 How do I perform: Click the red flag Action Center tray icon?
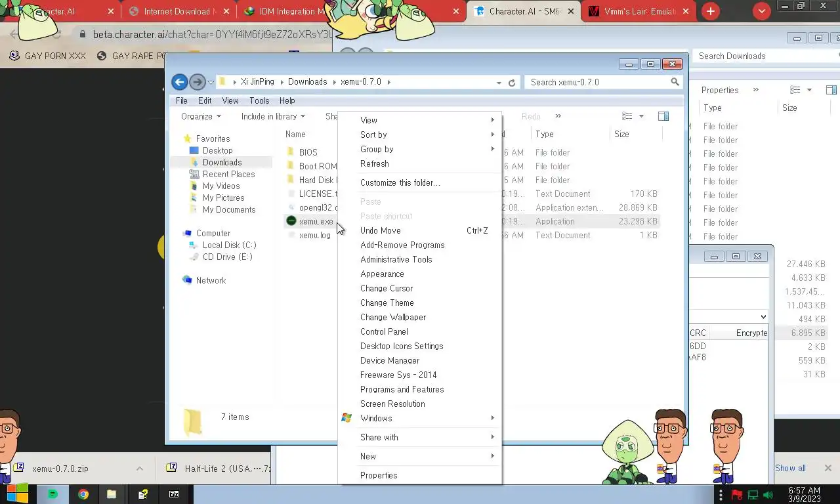click(736, 495)
